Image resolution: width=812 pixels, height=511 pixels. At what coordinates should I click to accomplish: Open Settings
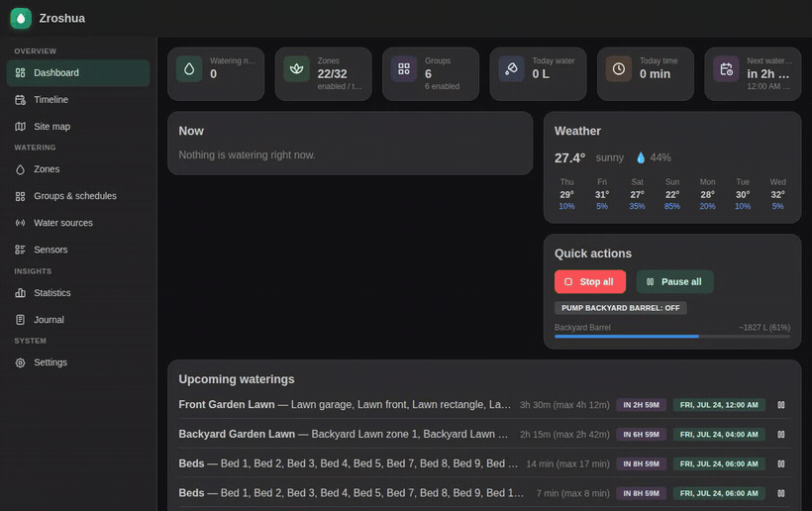tap(78, 362)
